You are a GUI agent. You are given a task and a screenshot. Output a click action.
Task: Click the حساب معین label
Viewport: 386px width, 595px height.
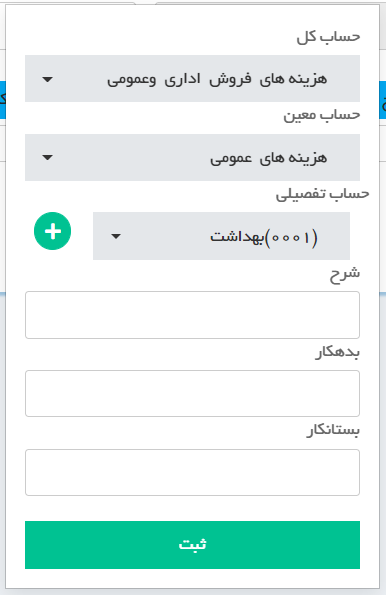[x=321, y=115]
